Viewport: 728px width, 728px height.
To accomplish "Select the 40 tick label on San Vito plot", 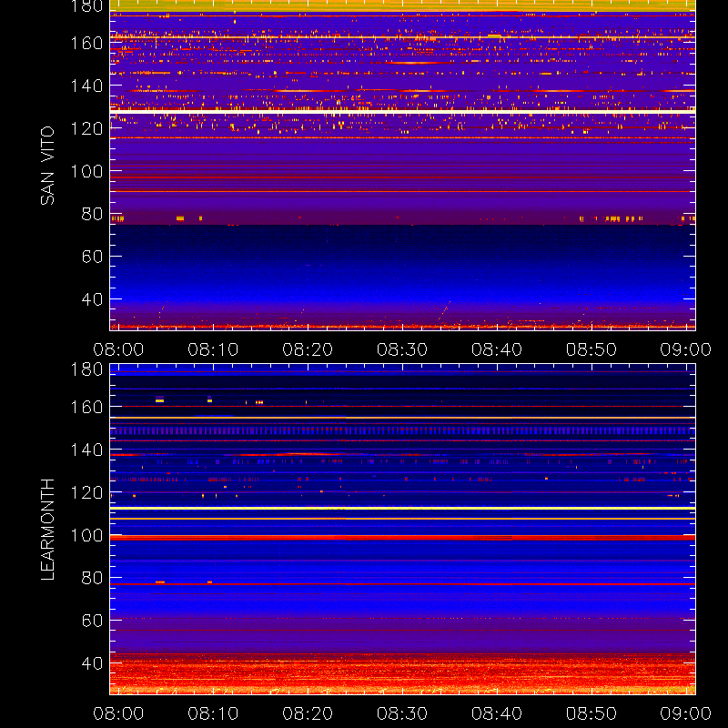I will 93,299.
